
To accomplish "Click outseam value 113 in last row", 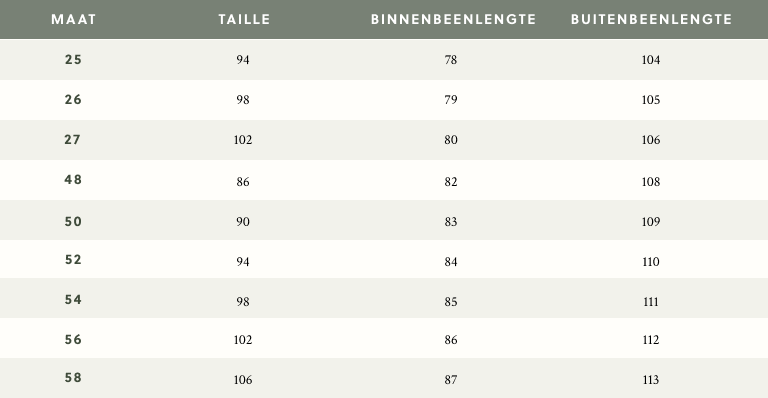I will (651, 380).
